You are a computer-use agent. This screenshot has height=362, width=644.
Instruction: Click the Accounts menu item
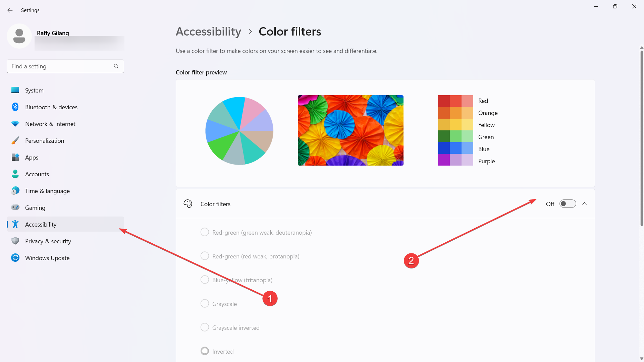point(37,174)
